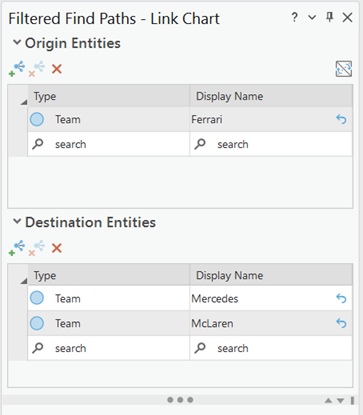Click the three-dot splitter handle
The width and height of the screenshot is (363, 415).
coord(180,400)
